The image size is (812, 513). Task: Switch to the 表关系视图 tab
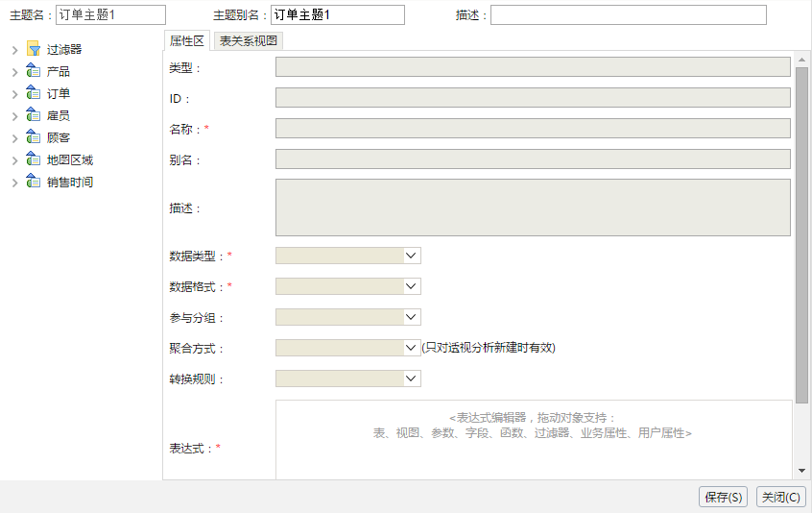coord(248,41)
